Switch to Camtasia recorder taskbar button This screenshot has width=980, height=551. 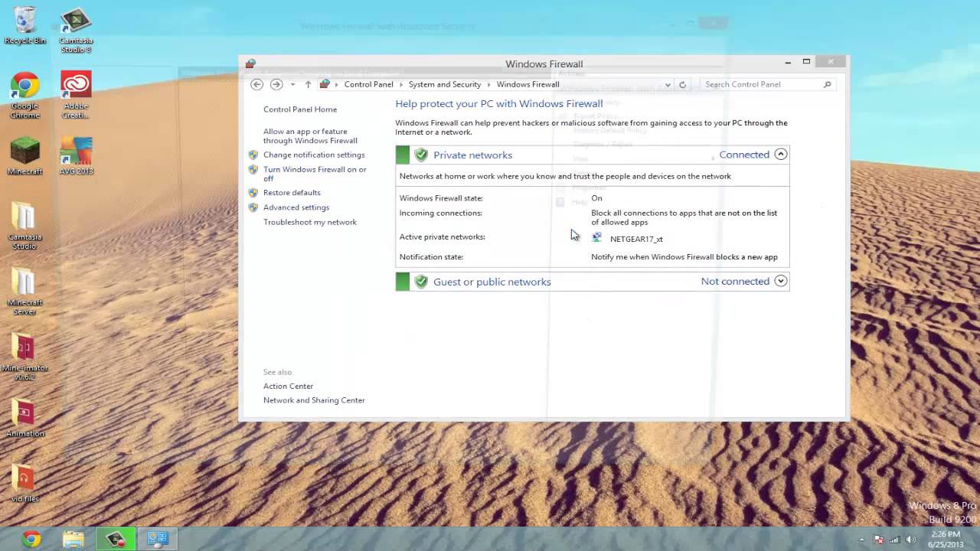116,539
